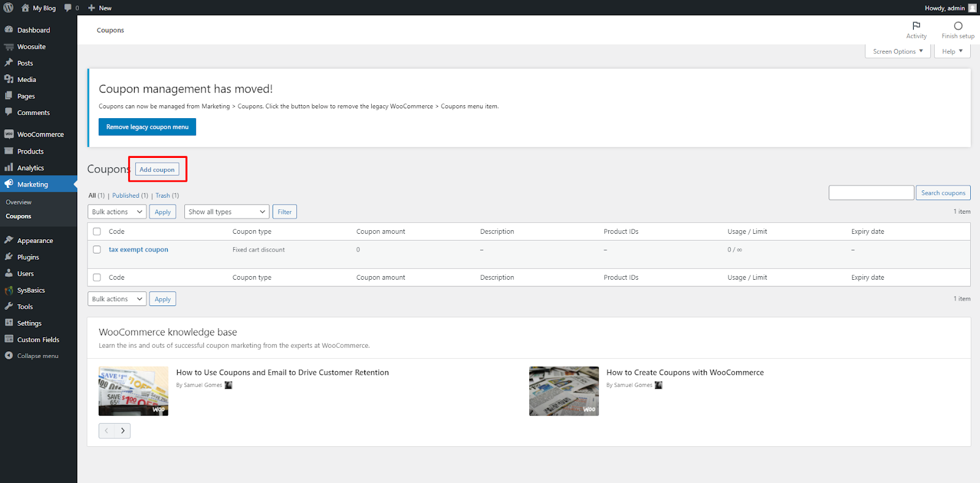Open How to Use Coupons and Email article
Viewport: 980px width, 483px height.
(282, 372)
